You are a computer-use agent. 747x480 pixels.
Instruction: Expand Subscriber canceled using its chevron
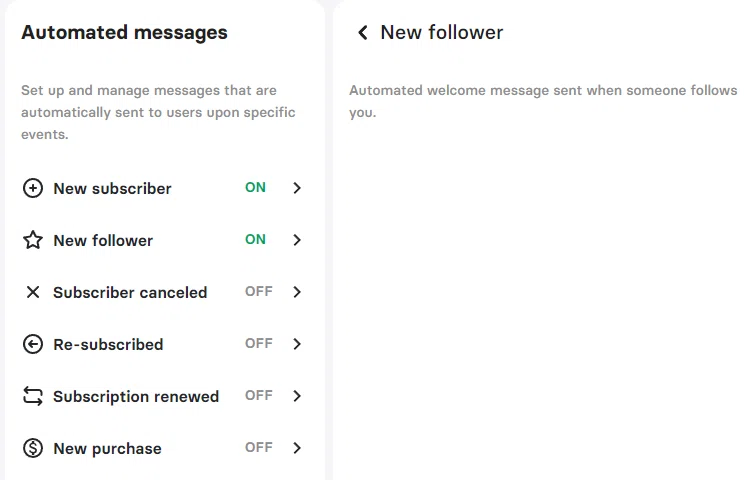coord(297,292)
